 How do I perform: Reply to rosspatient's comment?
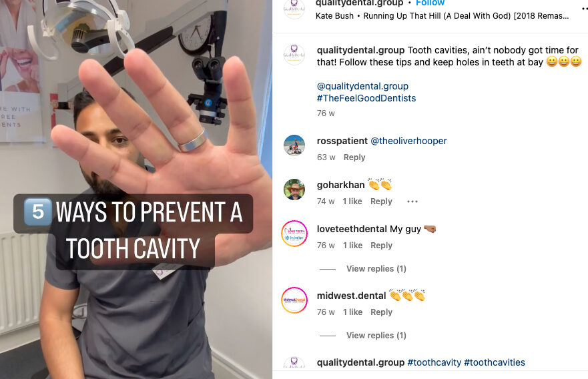coord(354,157)
